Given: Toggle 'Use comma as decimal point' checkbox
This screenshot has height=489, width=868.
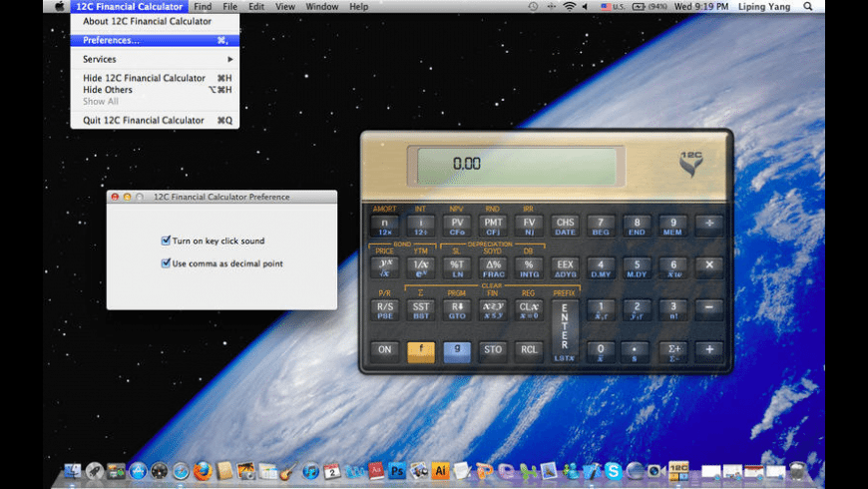Looking at the screenshot, I should coord(166,263).
